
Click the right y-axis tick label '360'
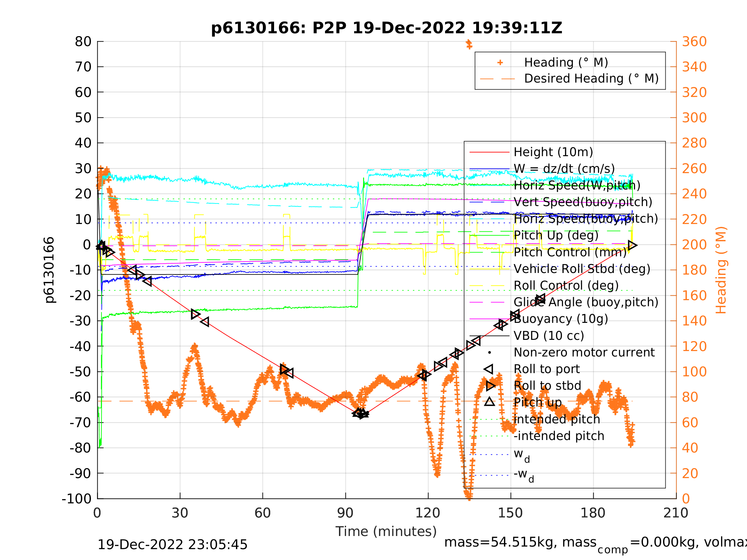tap(694, 42)
